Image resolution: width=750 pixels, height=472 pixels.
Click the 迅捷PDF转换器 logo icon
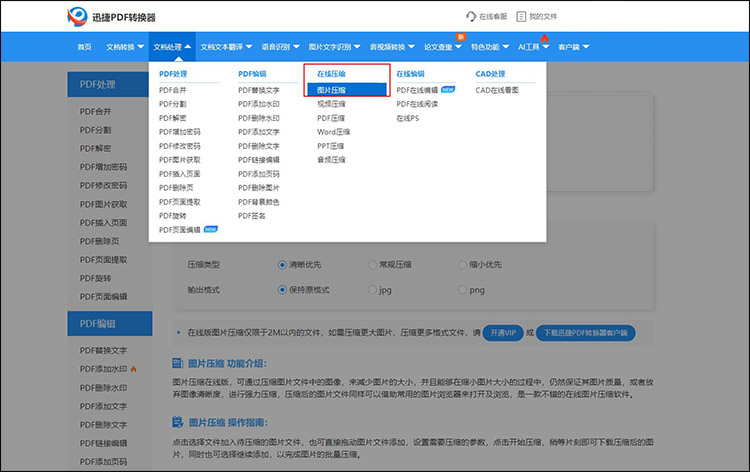pyautogui.click(x=77, y=17)
